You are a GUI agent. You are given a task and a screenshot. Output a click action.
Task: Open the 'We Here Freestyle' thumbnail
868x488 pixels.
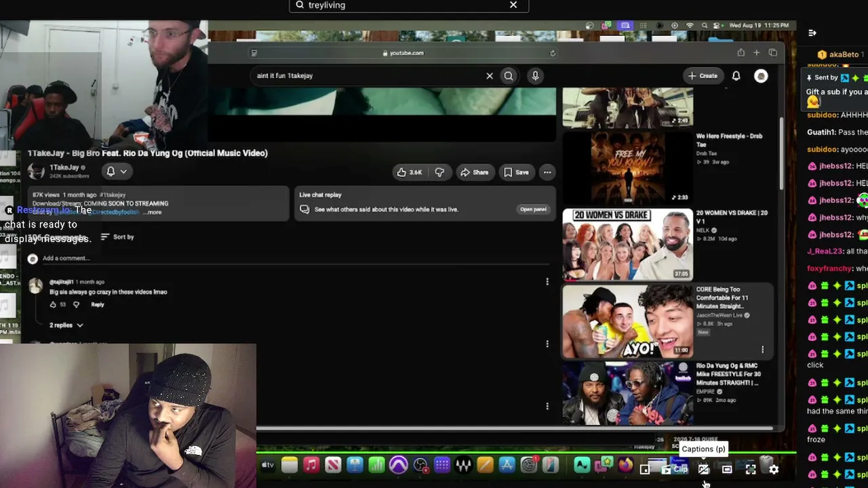point(627,167)
